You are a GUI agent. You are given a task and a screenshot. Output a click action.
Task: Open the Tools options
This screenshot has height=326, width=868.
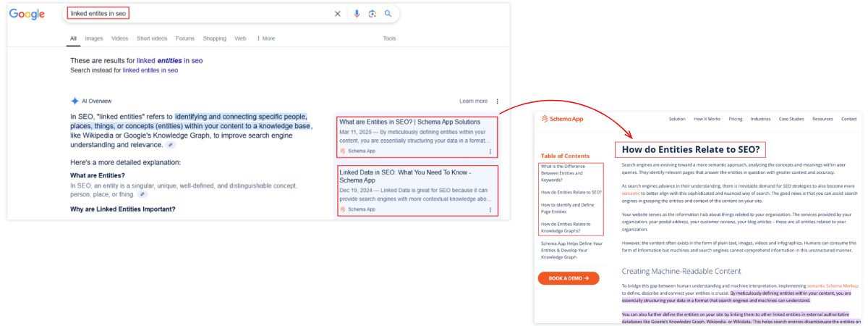click(389, 38)
